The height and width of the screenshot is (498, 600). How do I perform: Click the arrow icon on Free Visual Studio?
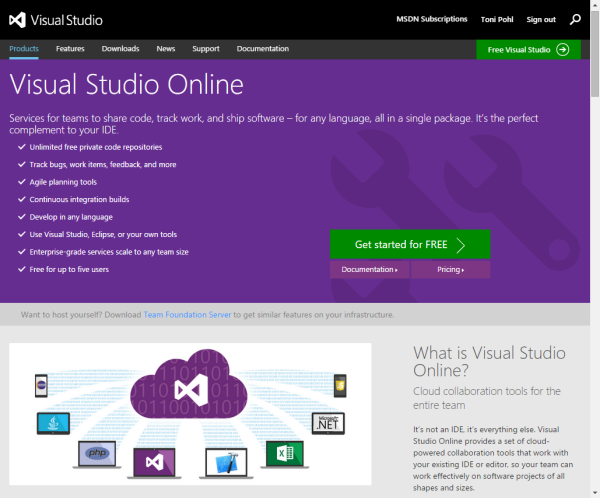point(563,49)
